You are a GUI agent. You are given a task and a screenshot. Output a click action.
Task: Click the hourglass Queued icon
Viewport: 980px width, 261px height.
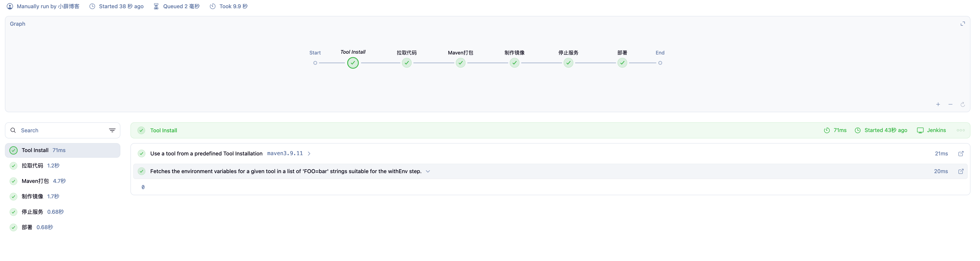tap(156, 6)
